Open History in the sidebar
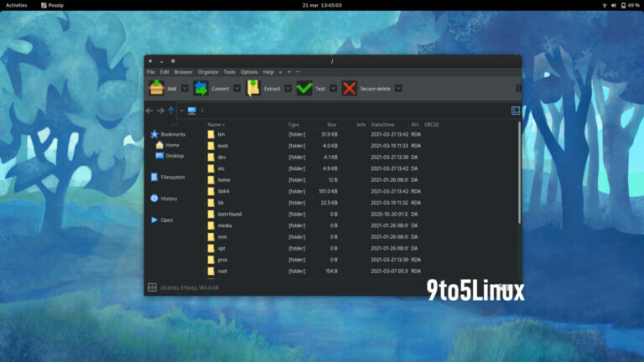Viewport: 644px width, 362px height. [x=169, y=199]
